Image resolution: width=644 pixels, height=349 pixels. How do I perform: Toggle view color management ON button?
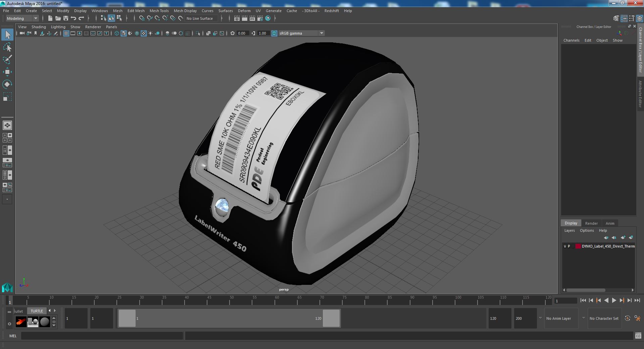274,33
